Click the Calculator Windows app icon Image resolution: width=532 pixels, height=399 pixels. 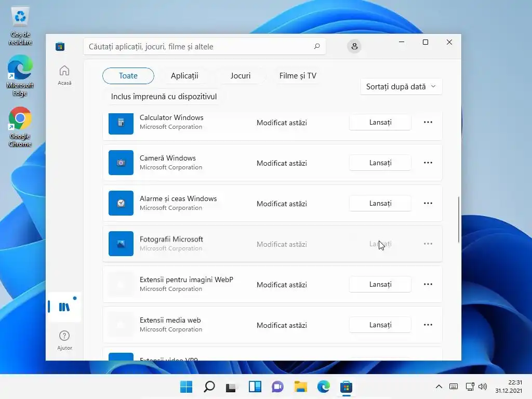click(121, 123)
